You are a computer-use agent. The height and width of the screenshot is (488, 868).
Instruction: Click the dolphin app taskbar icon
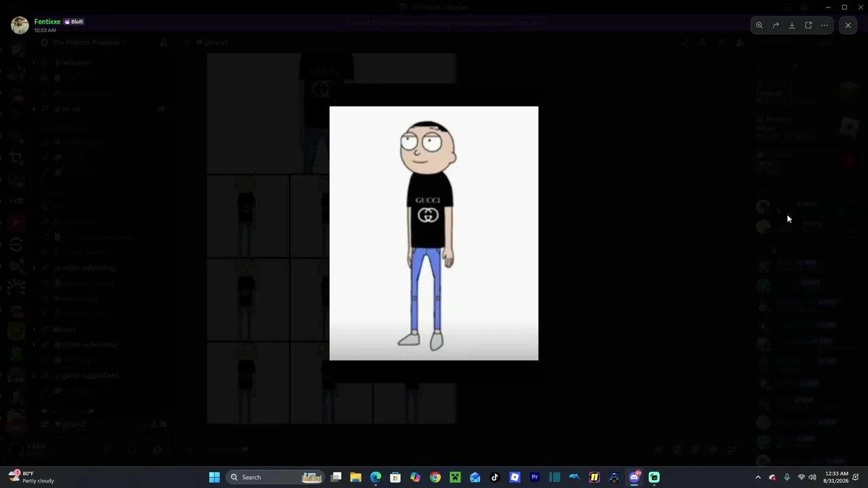tap(574, 477)
